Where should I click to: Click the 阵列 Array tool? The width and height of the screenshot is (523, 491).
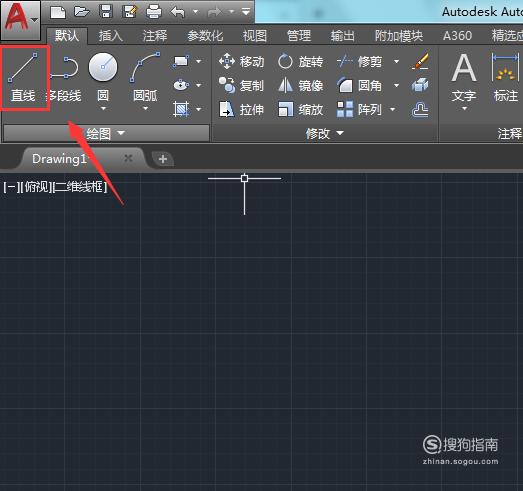tap(360, 109)
